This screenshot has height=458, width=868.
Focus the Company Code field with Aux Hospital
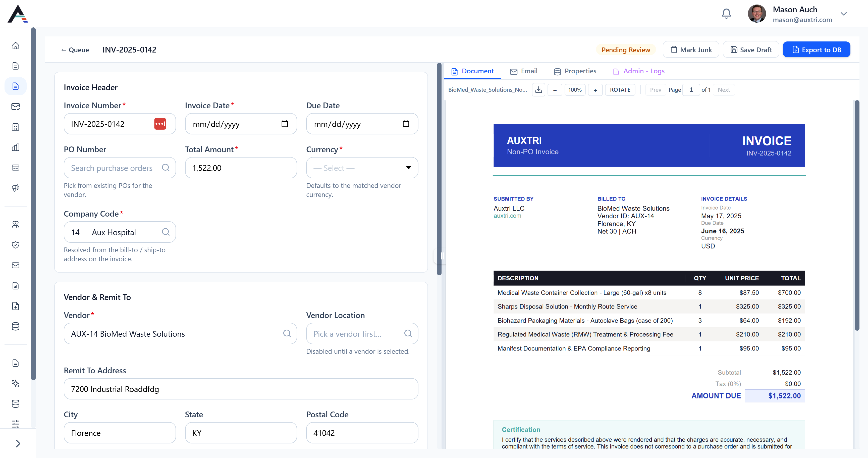point(120,232)
